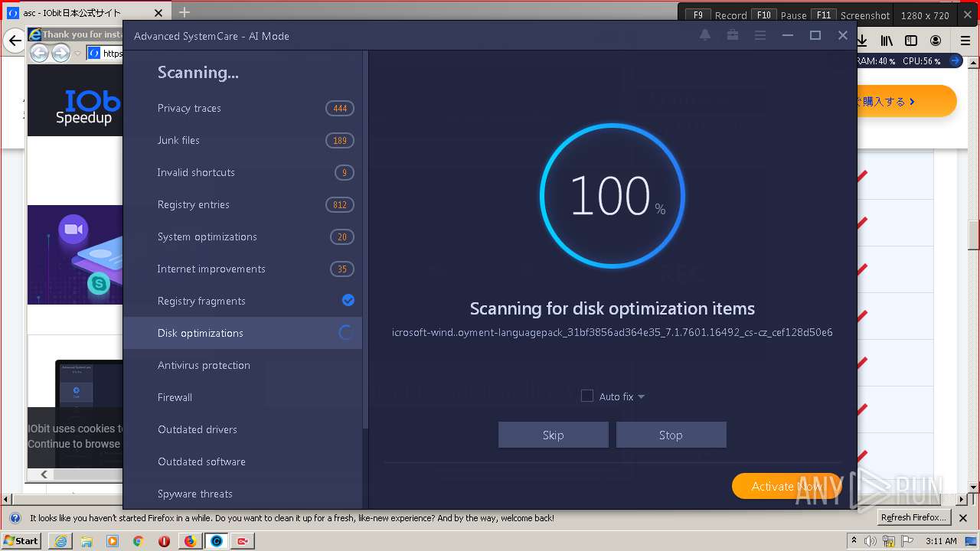The image size is (980, 551).
Task: Select System optimizations scan item
Action: click(243, 236)
